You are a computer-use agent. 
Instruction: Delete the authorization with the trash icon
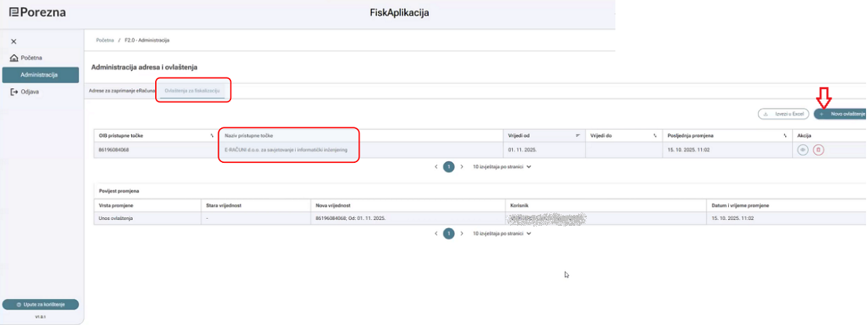(819, 150)
